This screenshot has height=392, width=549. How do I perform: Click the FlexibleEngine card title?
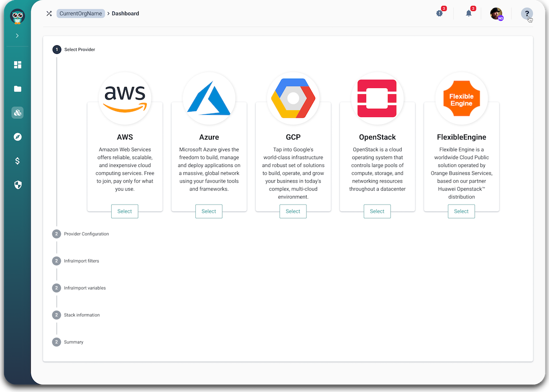tap(462, 137)
